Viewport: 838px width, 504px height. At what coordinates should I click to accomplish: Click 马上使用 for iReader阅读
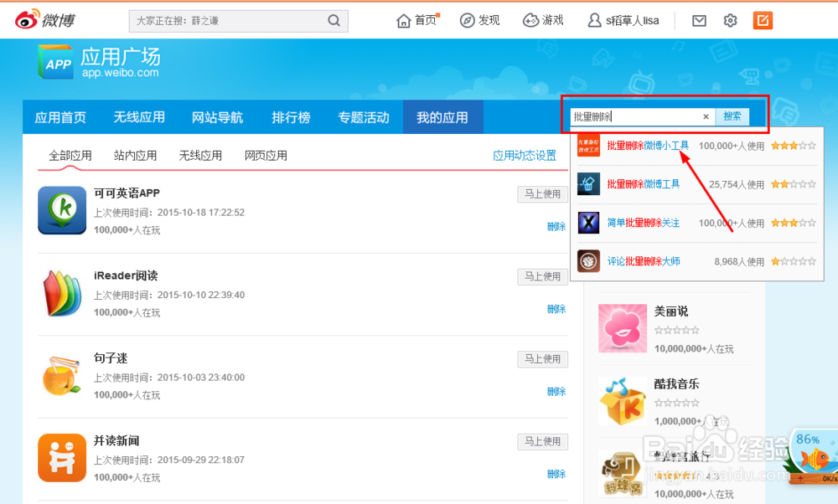tap(542, 276)
